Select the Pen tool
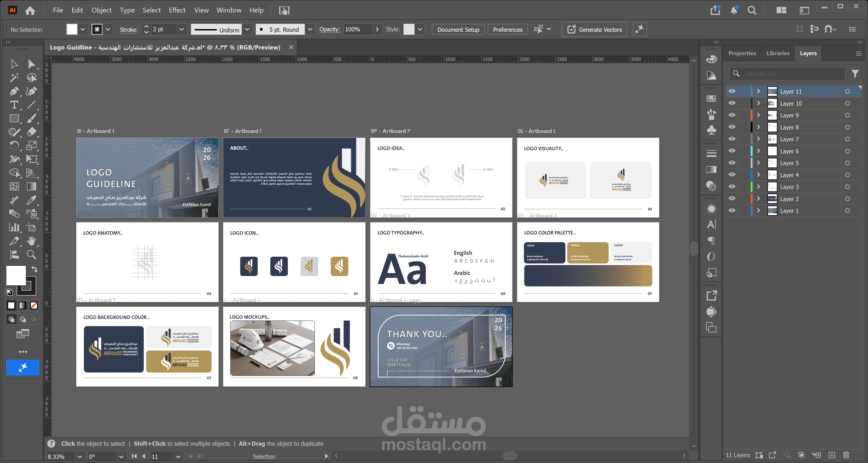The height and width of the screenshot is (463, 868). tap(14, 91)
